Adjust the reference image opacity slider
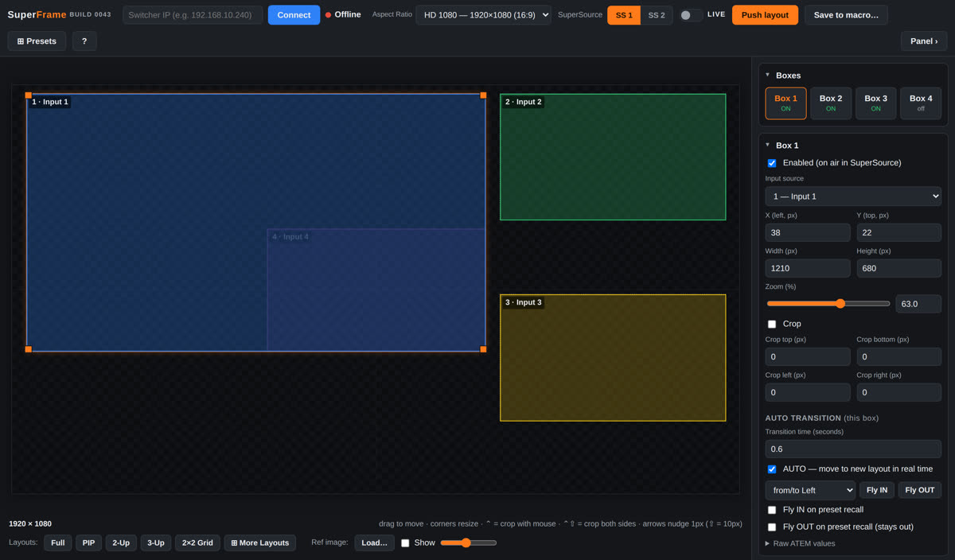This screenshot has height=560, width=955. pyautogui.click(x=468, y=542)
